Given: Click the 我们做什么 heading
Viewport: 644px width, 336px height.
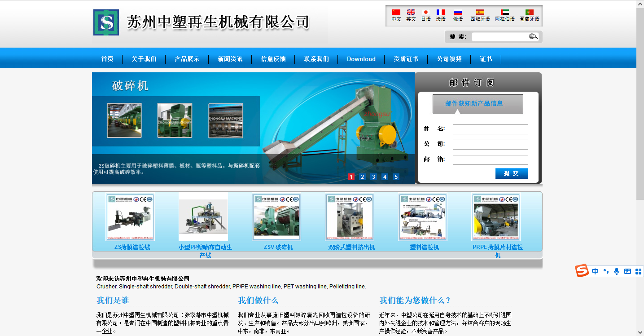Looking at the screenshot, I should [x=258, y=301].
